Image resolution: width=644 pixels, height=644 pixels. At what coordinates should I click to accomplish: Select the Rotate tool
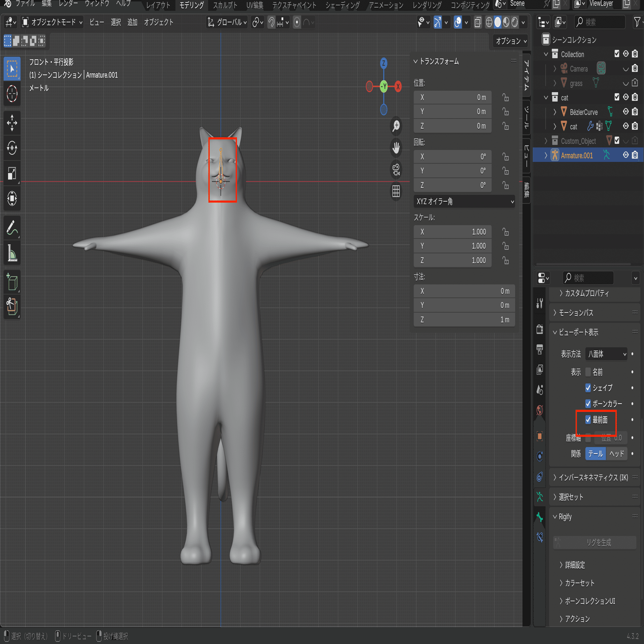coord(12,148)
